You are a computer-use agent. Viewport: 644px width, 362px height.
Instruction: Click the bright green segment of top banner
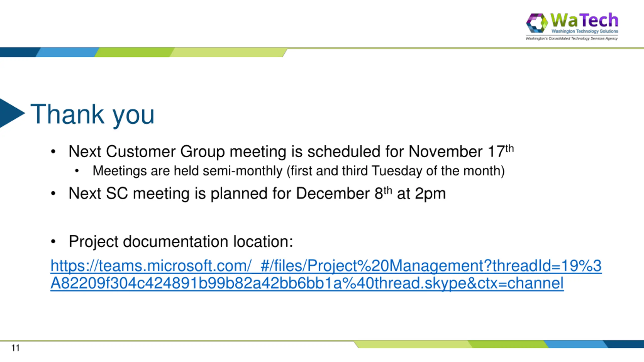point(135,52)
